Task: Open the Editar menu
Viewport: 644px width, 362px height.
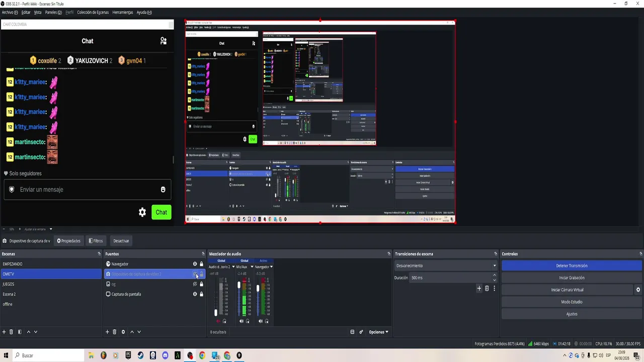Action: coord(26,12)
